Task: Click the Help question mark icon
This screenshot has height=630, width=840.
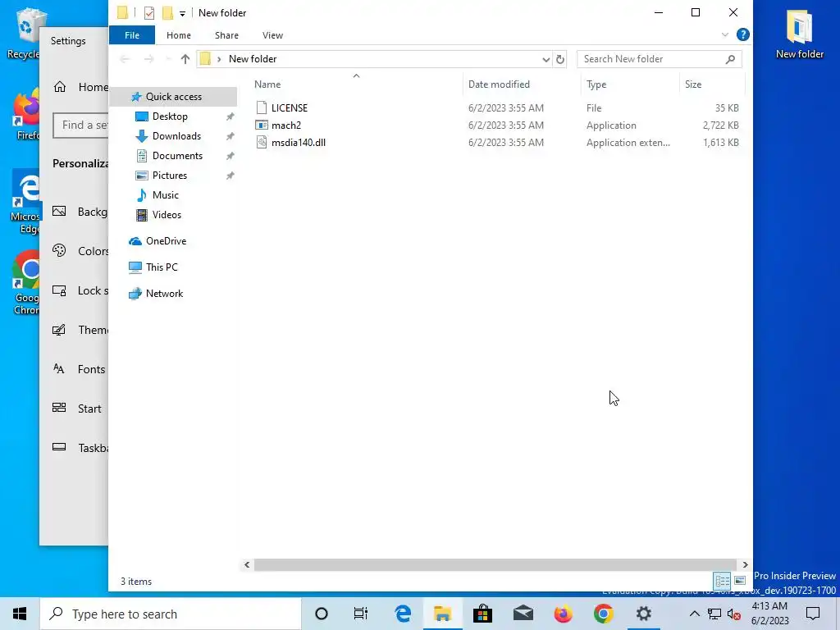Action: click(x=742, y=34)
